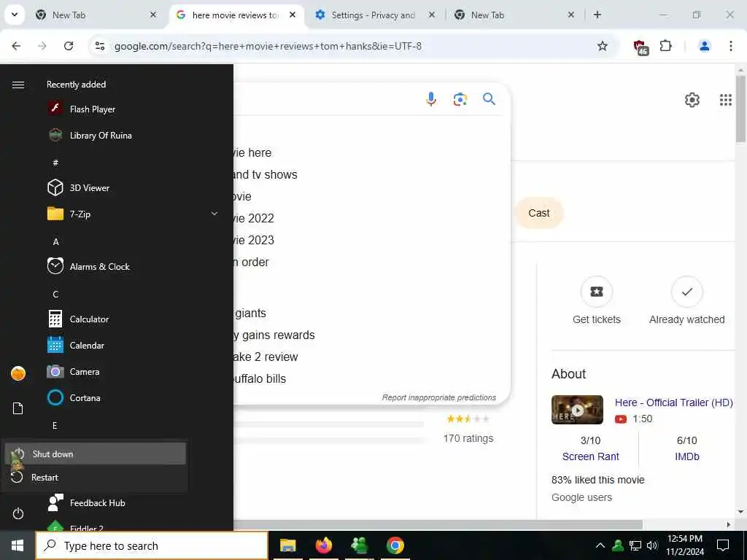The height and width of the screenshot is (560, 747).
Task: Open File Explorer from taskbar
Action: [x=287, y=545]
